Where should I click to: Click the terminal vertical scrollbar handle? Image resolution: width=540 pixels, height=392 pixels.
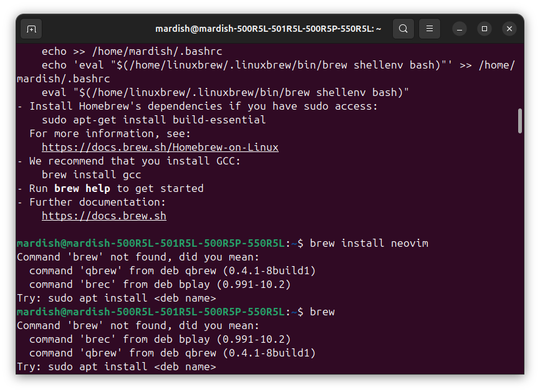point(519,121)
